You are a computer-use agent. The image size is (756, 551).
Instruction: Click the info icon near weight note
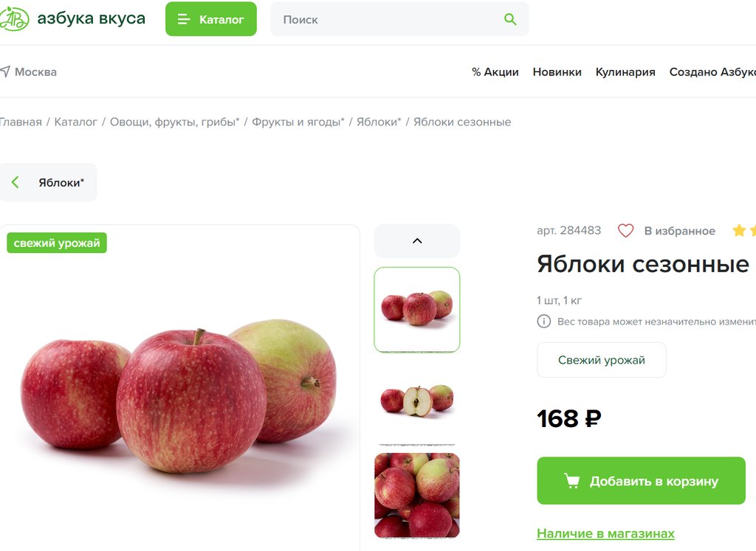coord(544,322)
